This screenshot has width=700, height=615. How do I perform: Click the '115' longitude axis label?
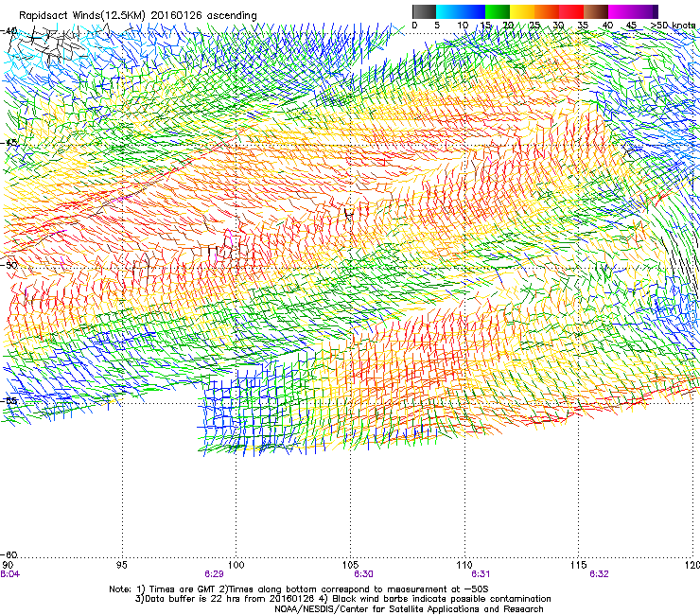[579, 565]
